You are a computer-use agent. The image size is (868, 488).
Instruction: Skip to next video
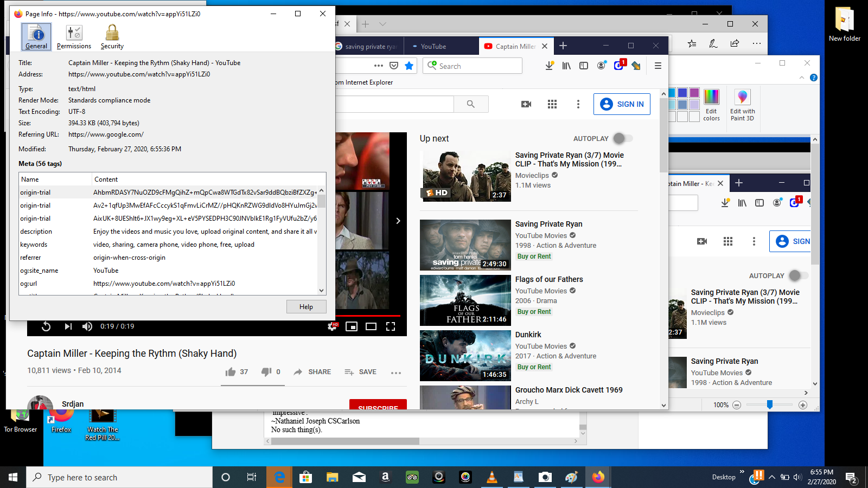68,326
